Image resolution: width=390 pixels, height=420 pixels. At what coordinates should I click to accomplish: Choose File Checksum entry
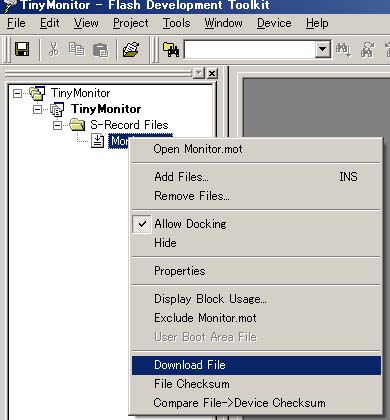pyautogui.click(x=256, y=384)
